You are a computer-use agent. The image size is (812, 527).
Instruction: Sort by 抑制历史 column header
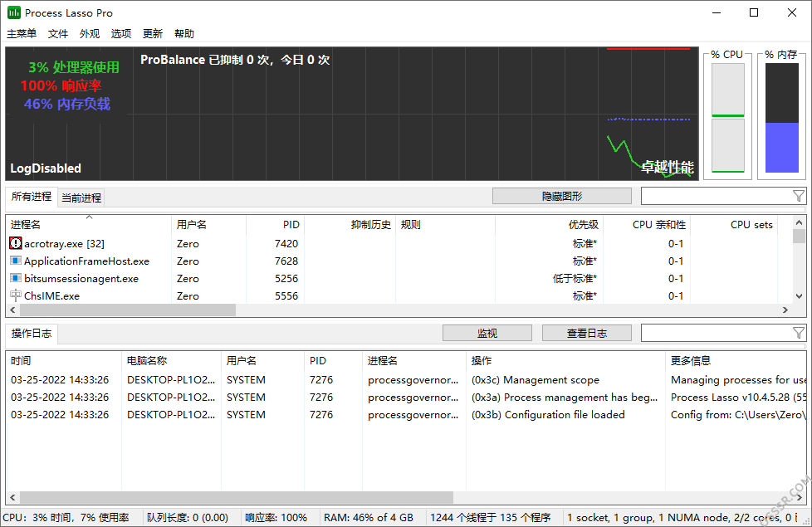pyautogui.click(x=350, y=225)
